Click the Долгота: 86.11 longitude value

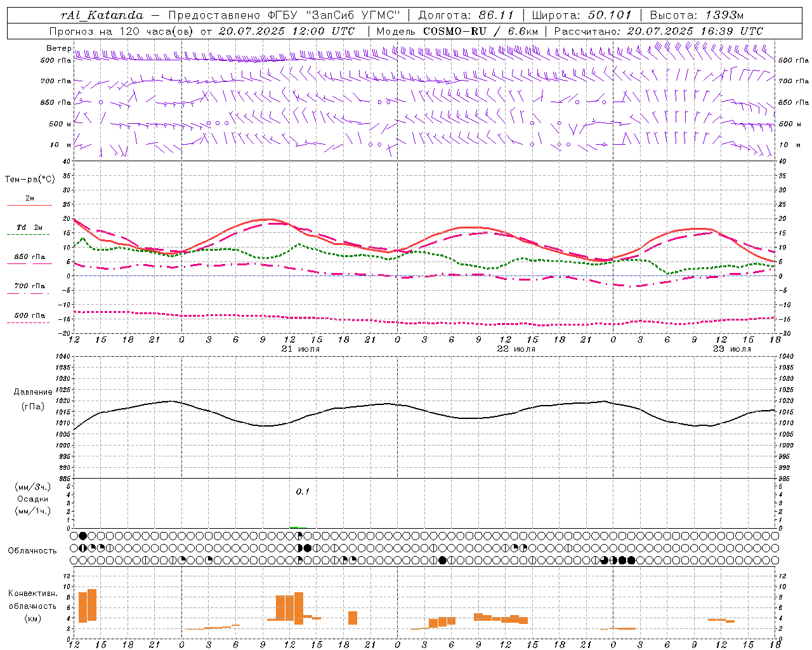pyautogui.click(x=466, y=15)
